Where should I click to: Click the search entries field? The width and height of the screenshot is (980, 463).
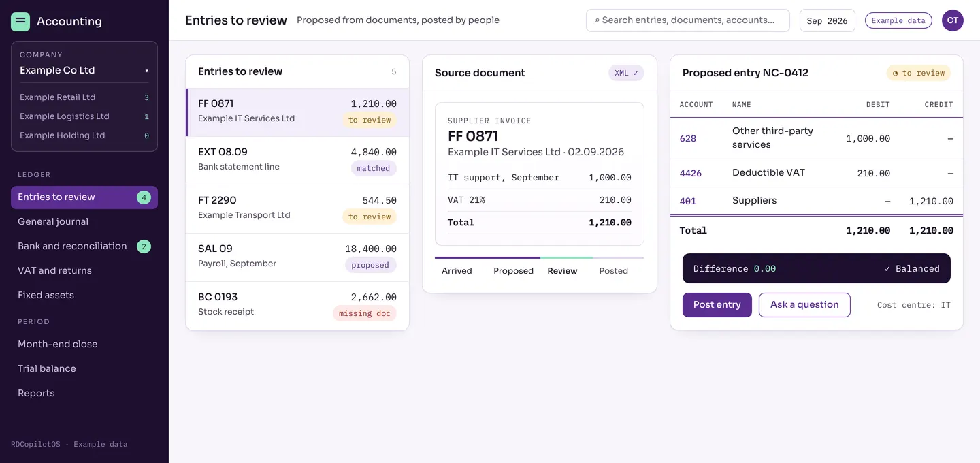point(687,20)
